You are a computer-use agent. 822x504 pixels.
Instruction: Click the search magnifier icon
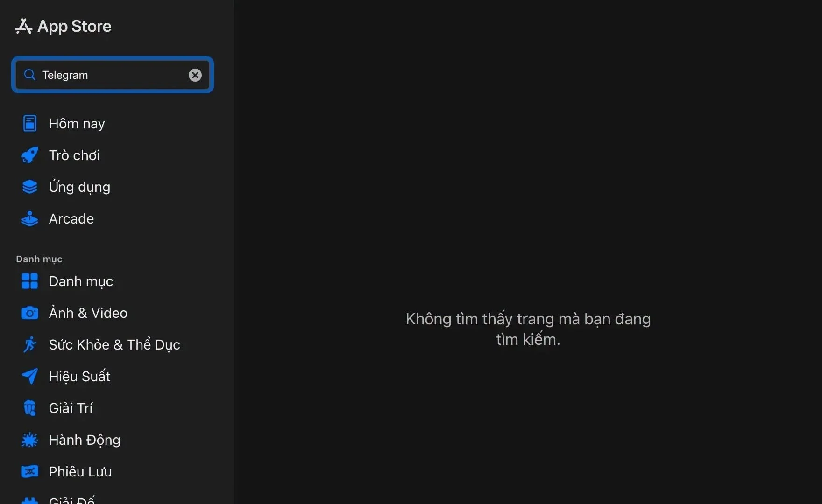(29, 75)
